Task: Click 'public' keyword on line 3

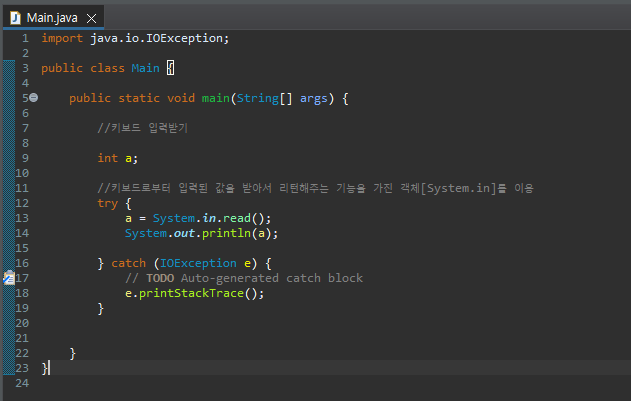Action: 62,68
